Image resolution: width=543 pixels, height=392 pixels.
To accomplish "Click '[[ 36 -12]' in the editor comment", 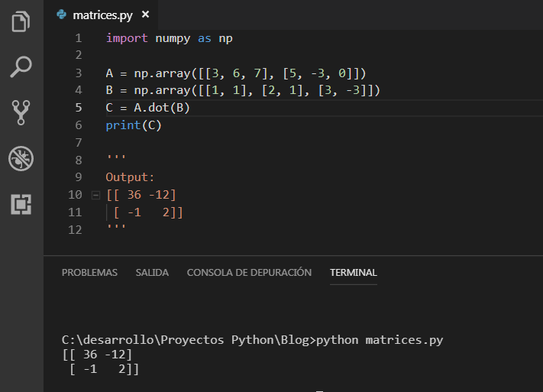I will tap(141, 195).
